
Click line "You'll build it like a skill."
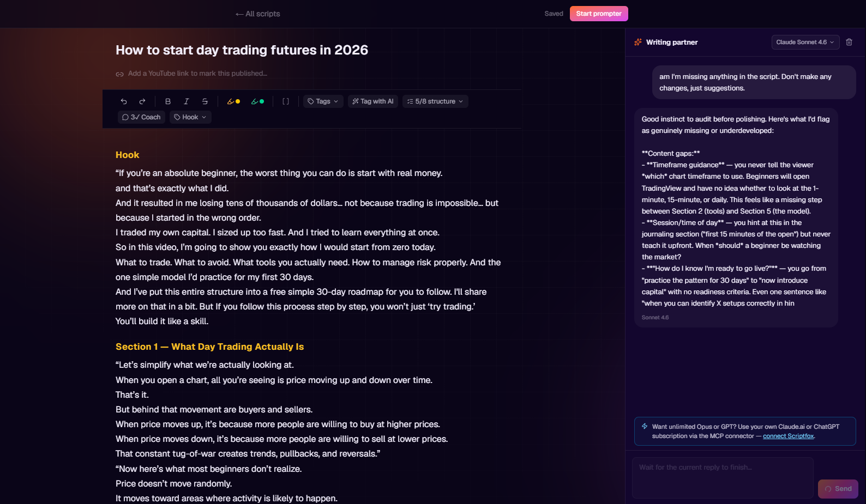tap(162, 321)
